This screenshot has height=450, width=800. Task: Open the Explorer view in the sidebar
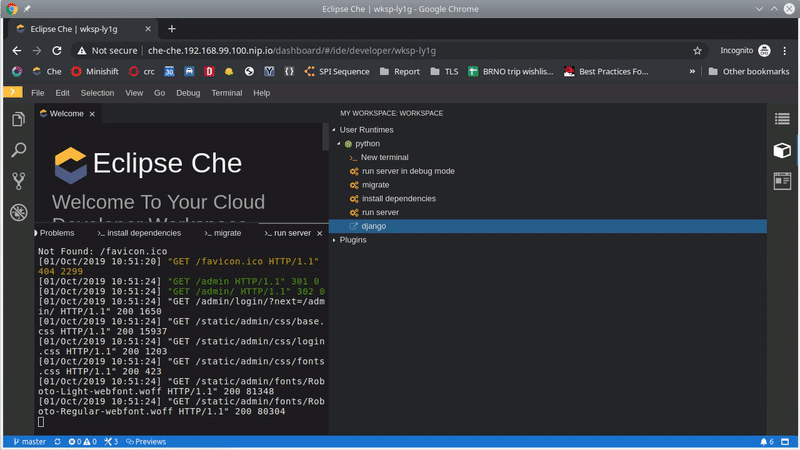(x=18, y=119)
